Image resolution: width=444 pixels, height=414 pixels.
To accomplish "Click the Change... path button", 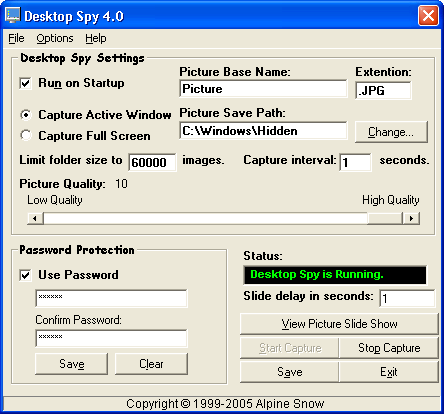I will click(391, 132).
